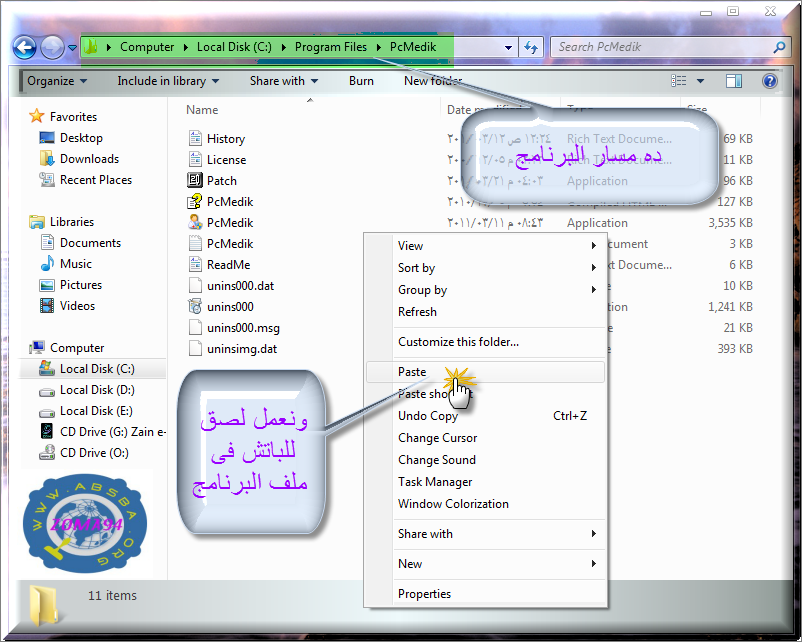This screenshot has width=802, height=642.
Task: Open the New submenu in context menu
Action: click(x=485, y=564)
